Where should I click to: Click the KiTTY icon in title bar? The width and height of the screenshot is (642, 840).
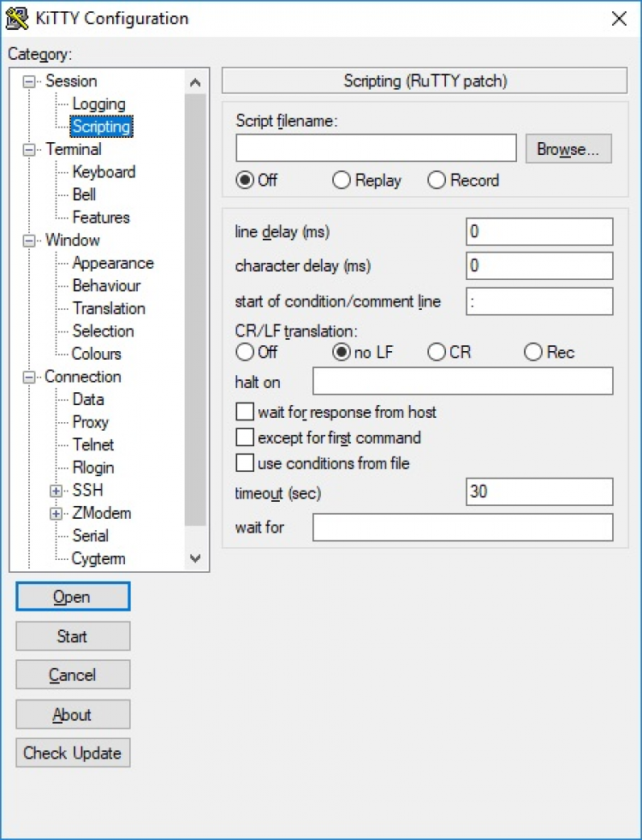point(17,18)
